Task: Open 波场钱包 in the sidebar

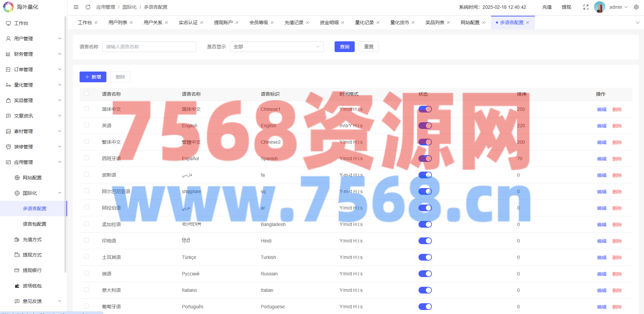Action: pos(32,286)
